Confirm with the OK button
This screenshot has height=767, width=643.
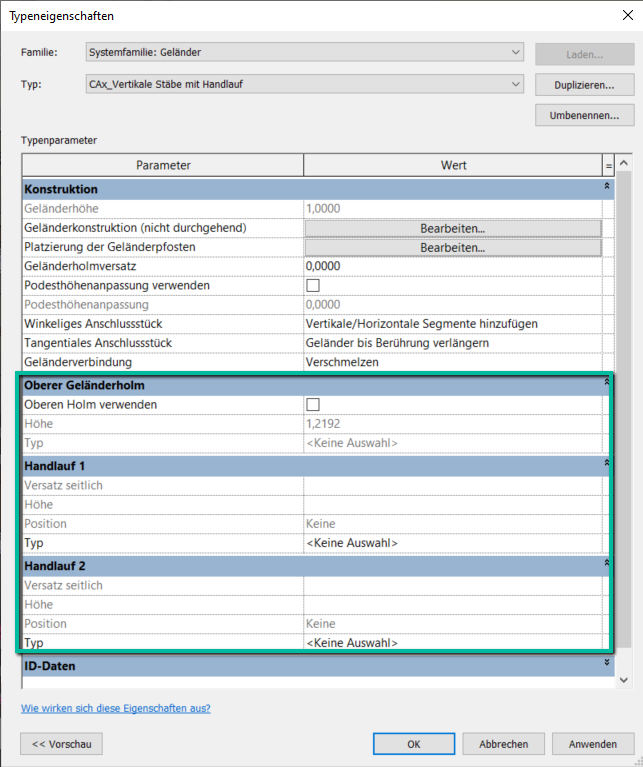414,744
